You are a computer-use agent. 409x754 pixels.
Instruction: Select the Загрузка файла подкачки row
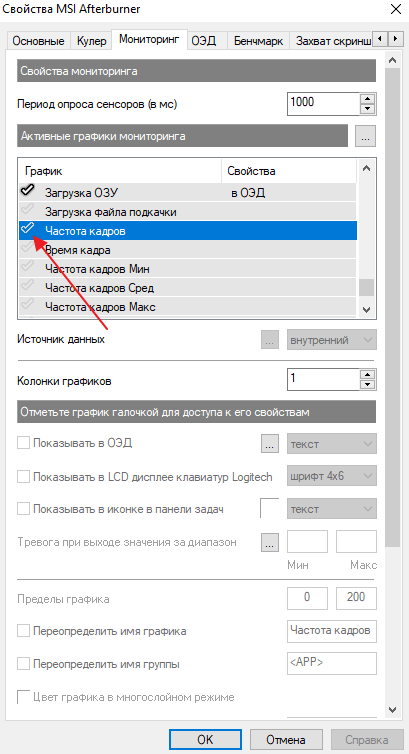click(188, 212)
